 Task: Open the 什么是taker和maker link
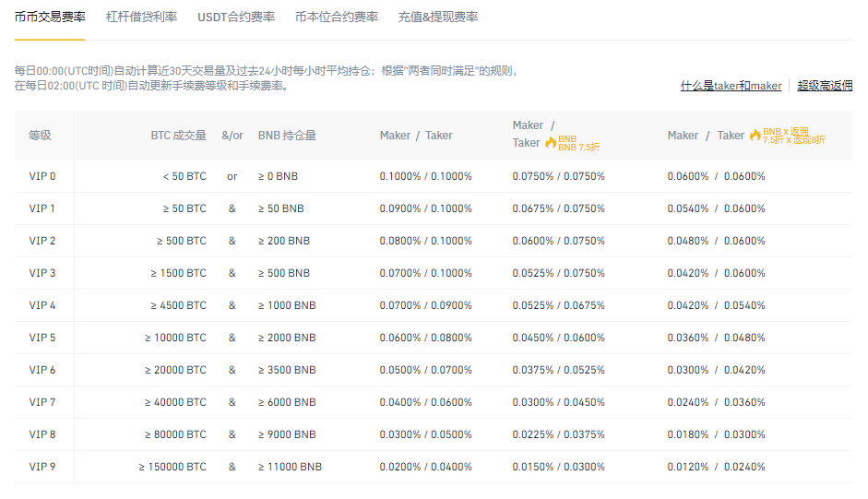pos(731,86)
